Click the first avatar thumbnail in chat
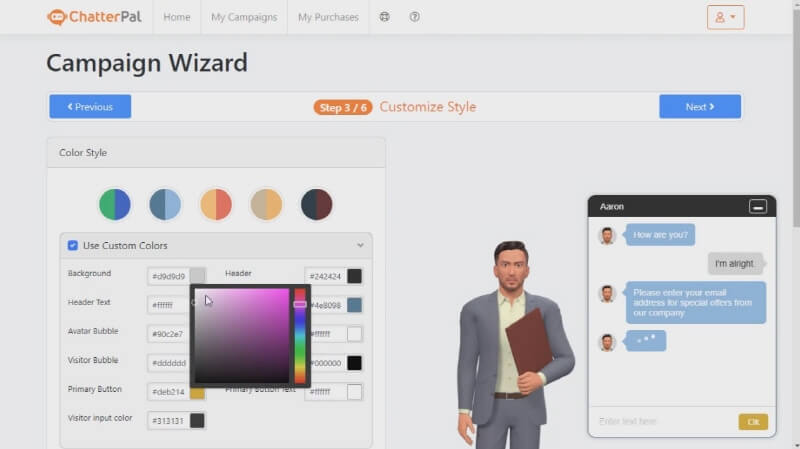The height and width of the screenshot is (449, 800). [x=607, y=236]
